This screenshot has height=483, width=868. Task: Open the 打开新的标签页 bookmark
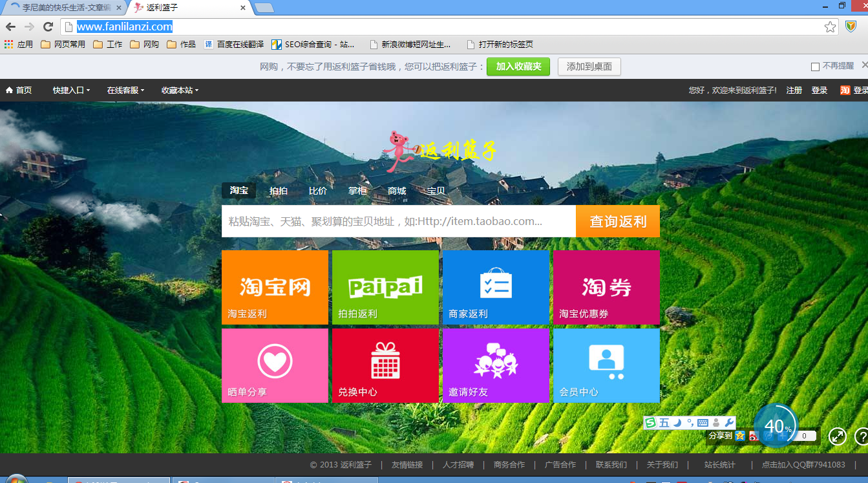coord(500,45)
